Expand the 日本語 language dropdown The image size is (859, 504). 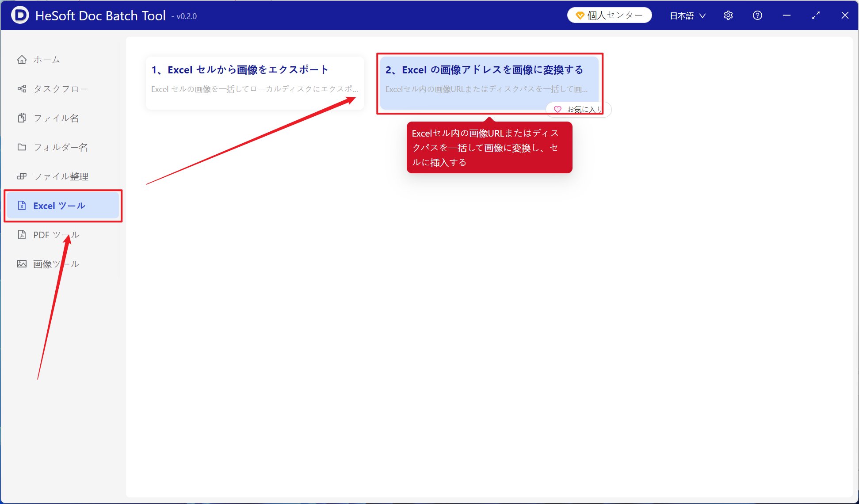(687, 15)
